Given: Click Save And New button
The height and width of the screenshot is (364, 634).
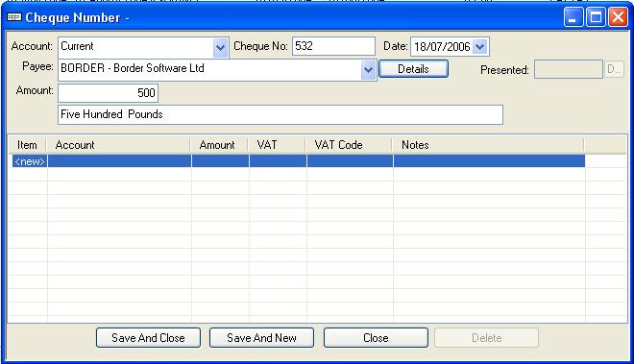Looking at the screenshot, I should [261, 338].
